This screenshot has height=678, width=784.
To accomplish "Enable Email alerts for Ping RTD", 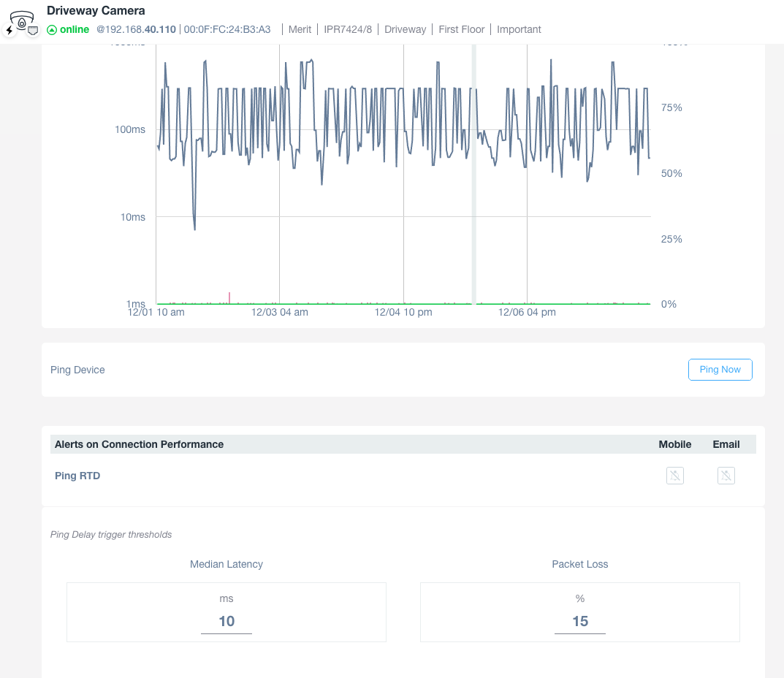I will 726,476.
